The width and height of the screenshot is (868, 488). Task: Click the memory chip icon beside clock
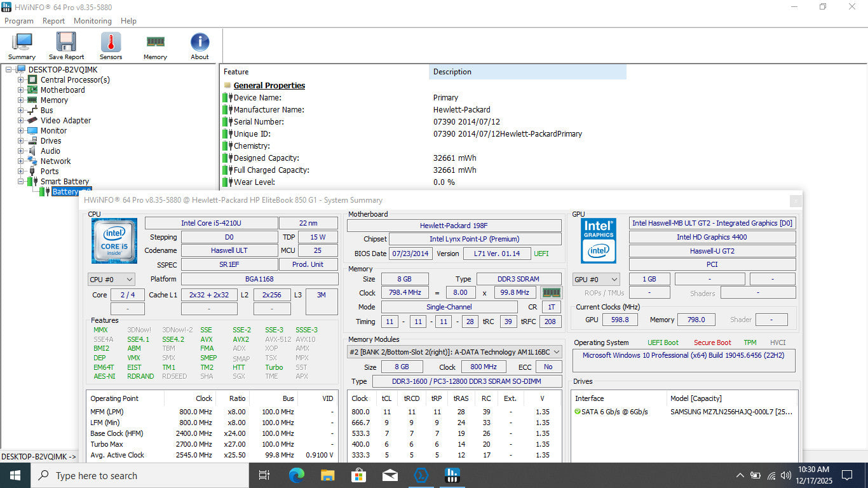[x=551, y=292]
